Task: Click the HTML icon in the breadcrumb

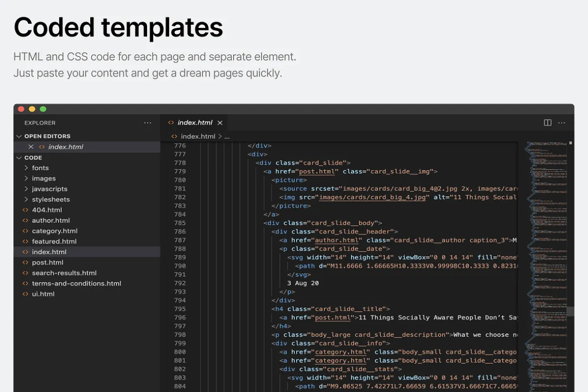Action: [174, 136]
